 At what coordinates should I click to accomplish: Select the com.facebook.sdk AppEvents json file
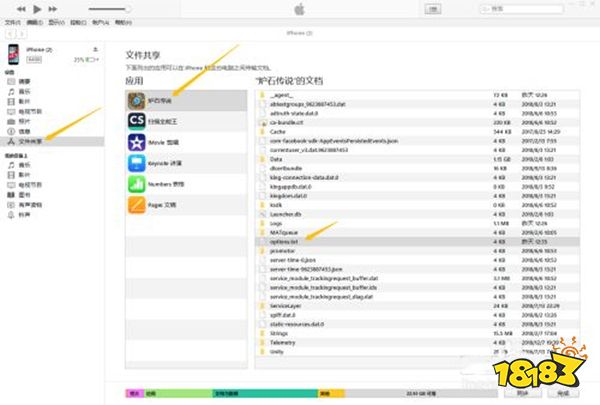417,141
